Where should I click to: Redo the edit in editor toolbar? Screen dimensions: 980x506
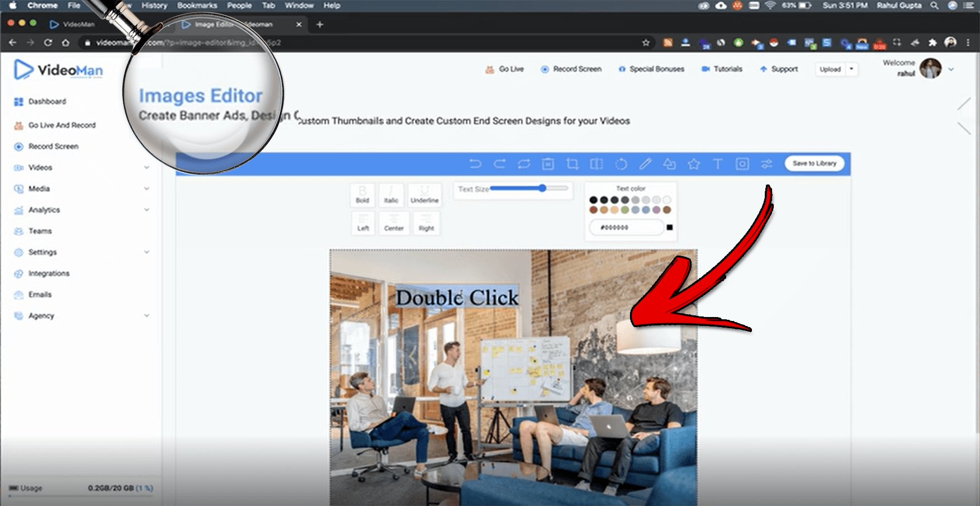tap(499, 164)
